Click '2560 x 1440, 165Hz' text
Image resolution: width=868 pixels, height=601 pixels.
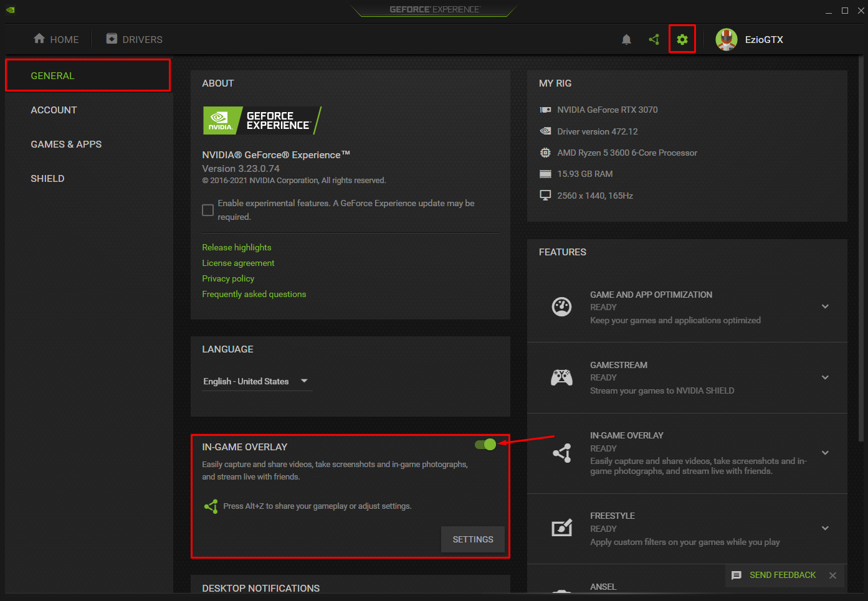click(x=595, y=196)
